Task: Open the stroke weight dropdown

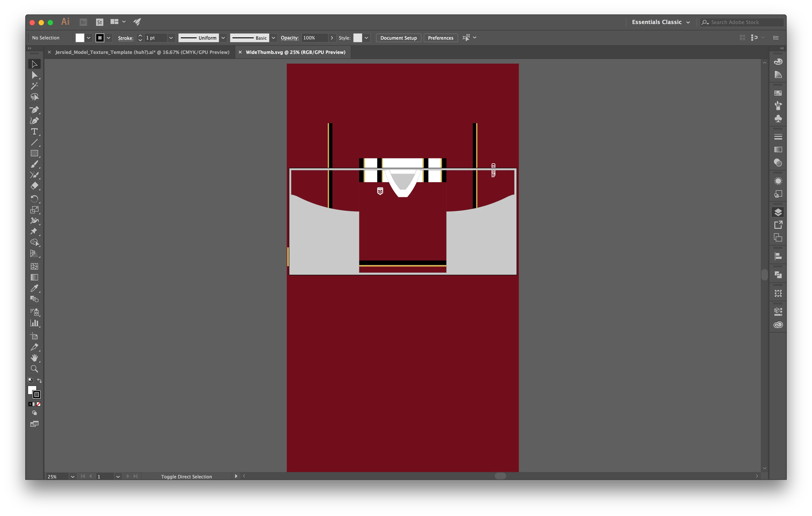Action: coord(171,38)
